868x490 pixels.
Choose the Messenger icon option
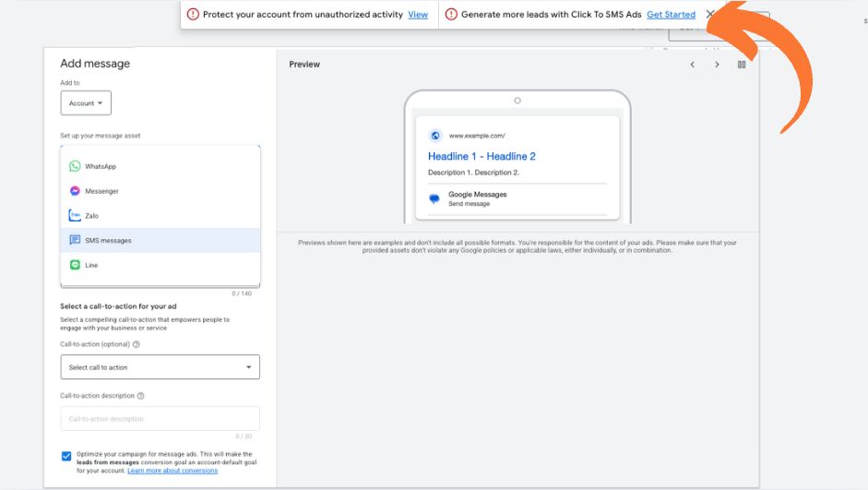point(75,191)
